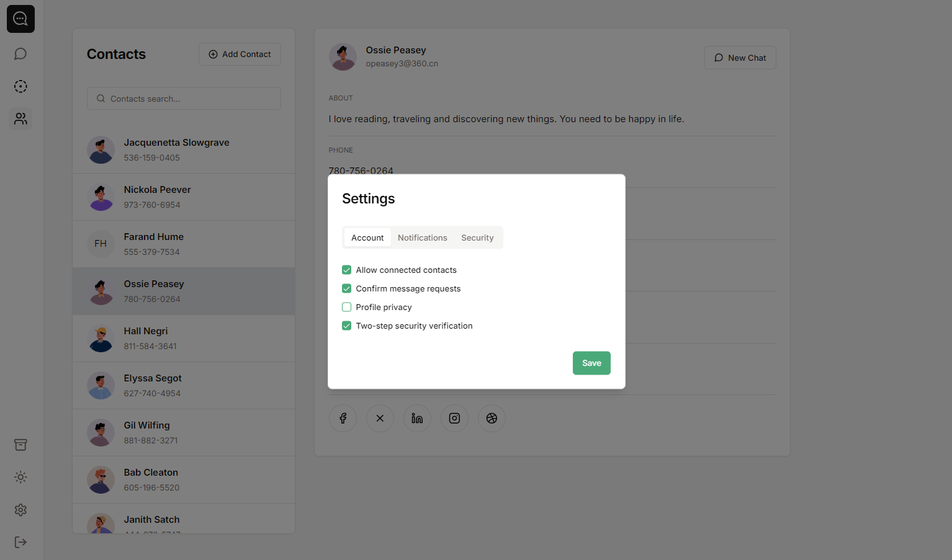Toggle light theme using the sun icon
Viewport: 952px width, 560px height.
click(x=20, y=477)
